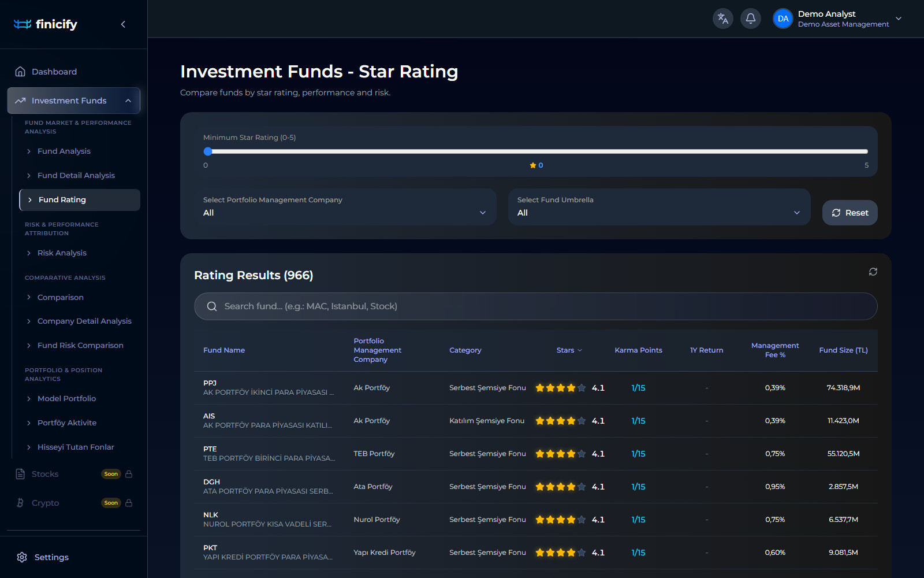Open Fund Risk Comparison
Screen dimensions: 924x578
80,346
